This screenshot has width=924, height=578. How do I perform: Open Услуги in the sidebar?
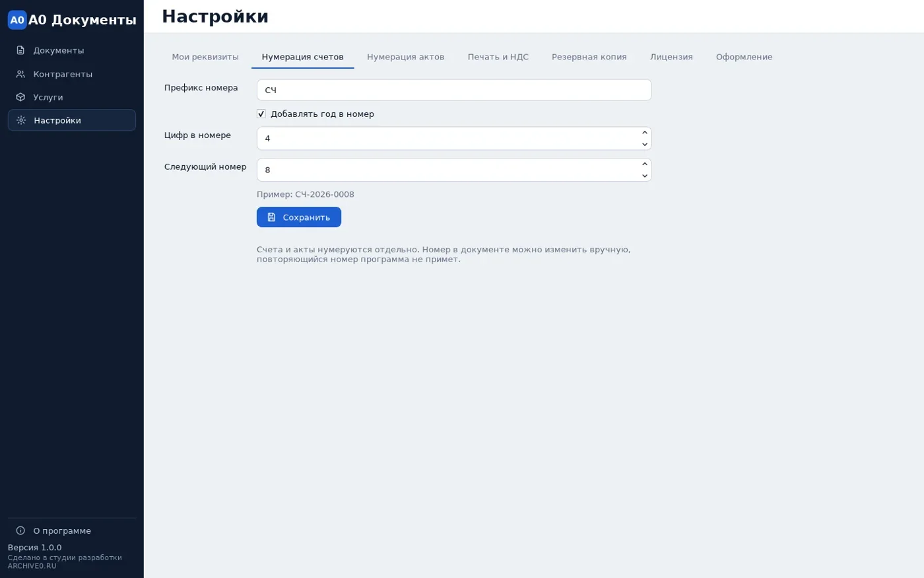[72, 97]
